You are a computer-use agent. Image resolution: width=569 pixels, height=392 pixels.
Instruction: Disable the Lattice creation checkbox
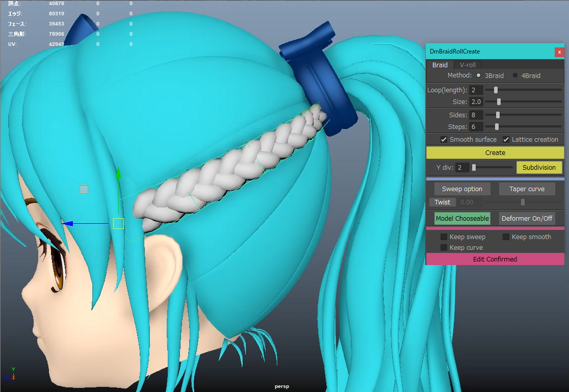(x=506, y=139)
